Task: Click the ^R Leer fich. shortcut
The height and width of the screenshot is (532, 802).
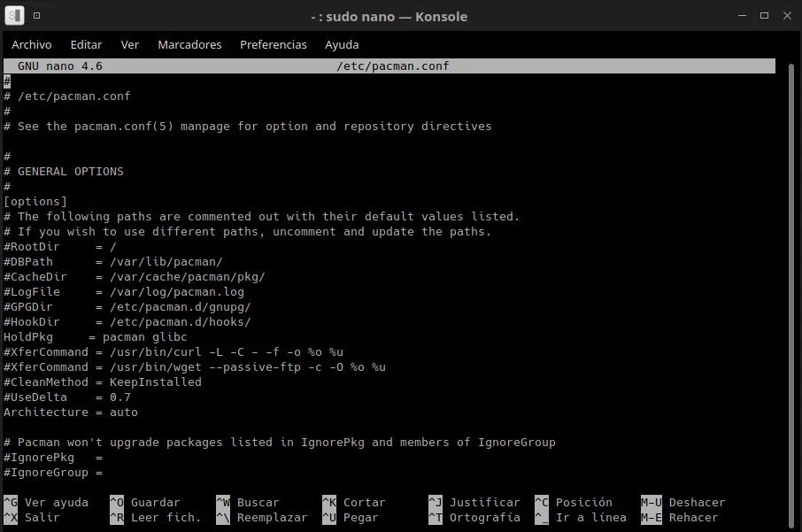Action: click(x=156, y=517)
